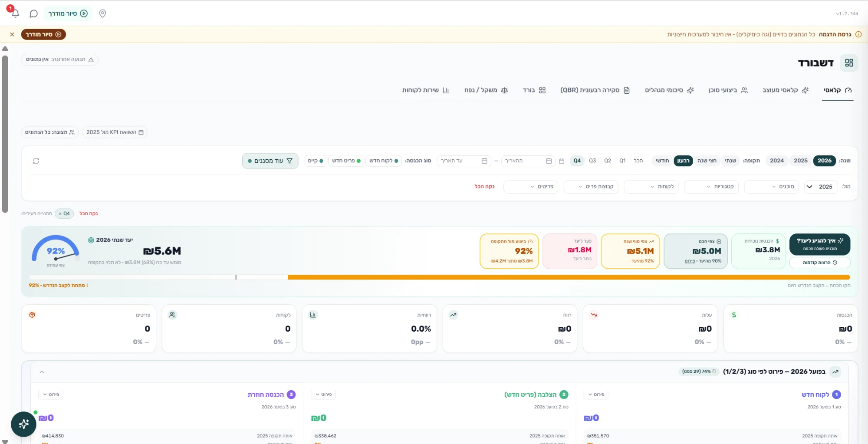This screenshot has height=444, width=868.
Task: Open the עוד מסננים filters button
Action: (x=270, y=161)
